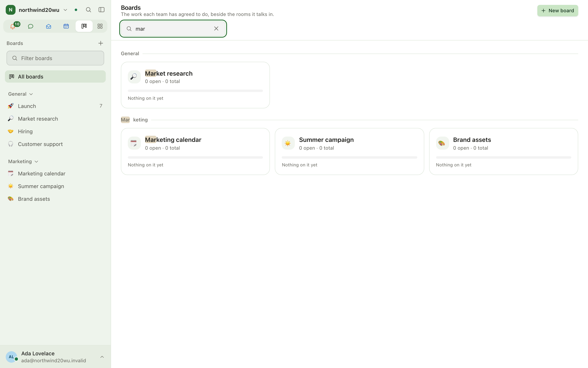
Task: Click the northwind20wu workspace avatar N
Action: [x=10, y=10]
